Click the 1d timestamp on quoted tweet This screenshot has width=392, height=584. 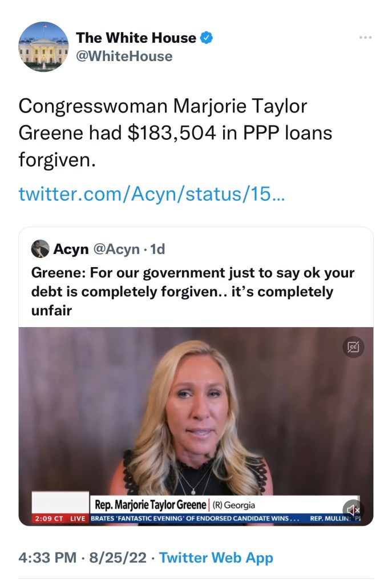tap(157, 249)
